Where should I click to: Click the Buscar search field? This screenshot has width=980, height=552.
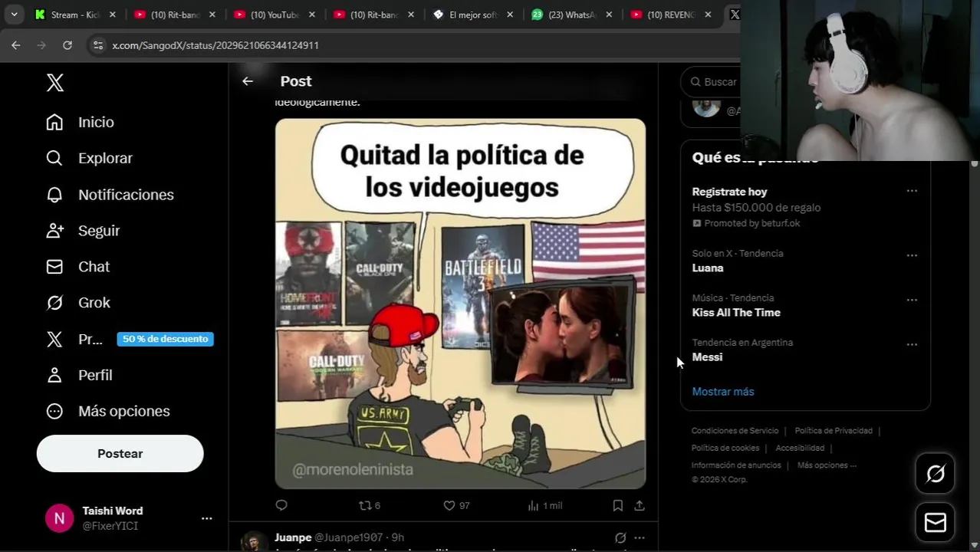[x=713, y=82]
